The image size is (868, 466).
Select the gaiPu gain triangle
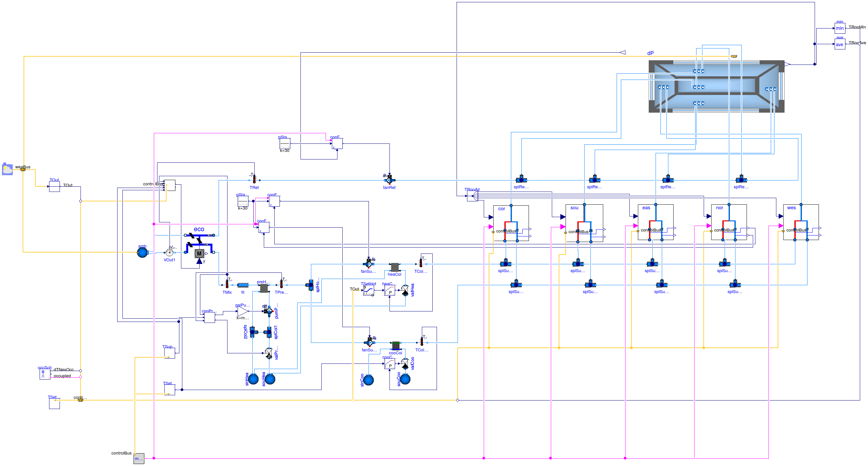point(243,311)
